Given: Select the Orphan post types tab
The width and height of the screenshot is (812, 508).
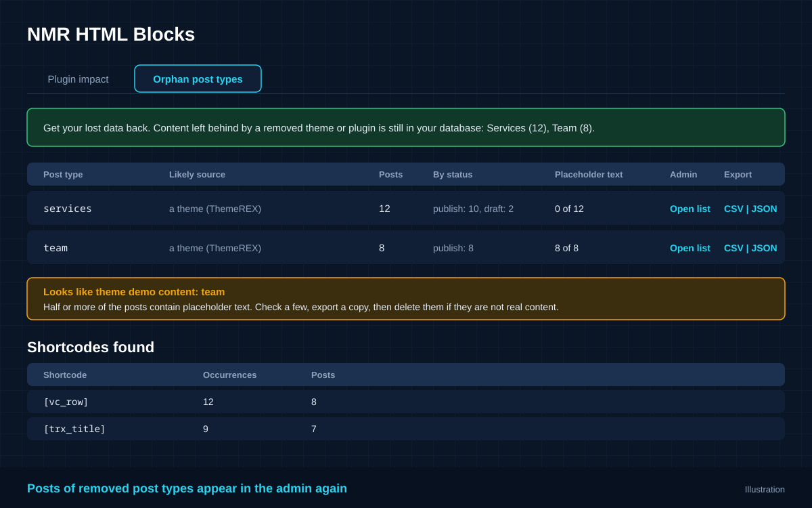Looking at the screenshot, I should [198, 79].
